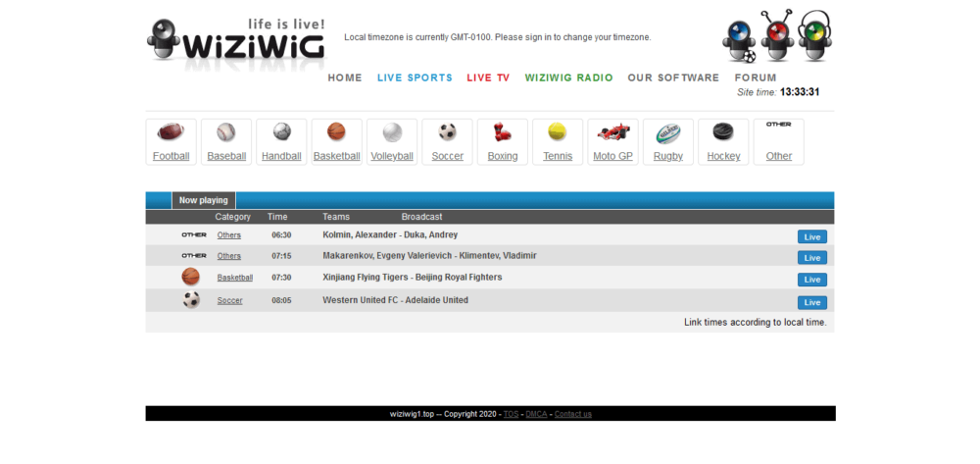The width and height of the screenshot is (980, 464).
Task: Click Basketball link in 07:30 row
Action: pos(235,278)
